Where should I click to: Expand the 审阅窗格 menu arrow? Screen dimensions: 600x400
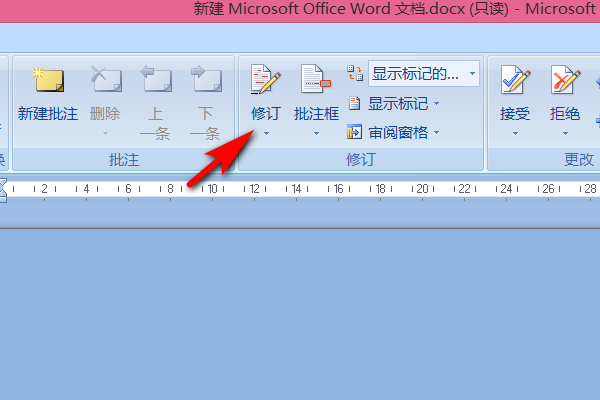pyautogui.click(x=437, y=133)
